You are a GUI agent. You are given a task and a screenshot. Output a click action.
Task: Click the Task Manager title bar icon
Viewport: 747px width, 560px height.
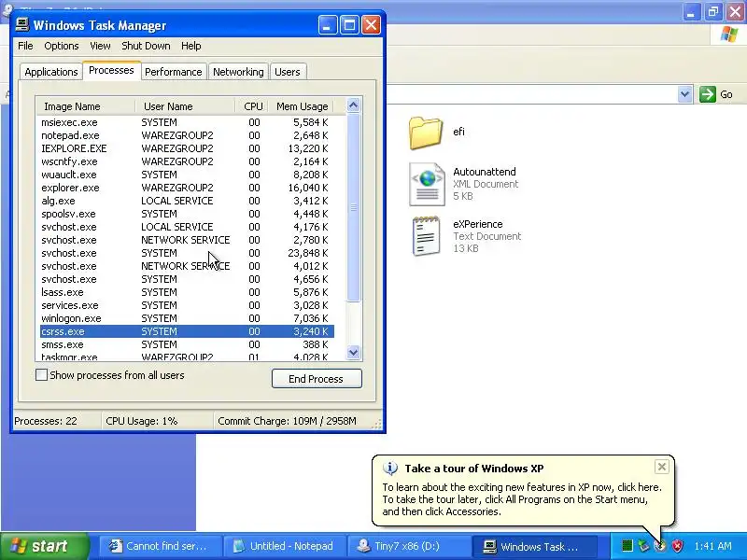(21, 24)
